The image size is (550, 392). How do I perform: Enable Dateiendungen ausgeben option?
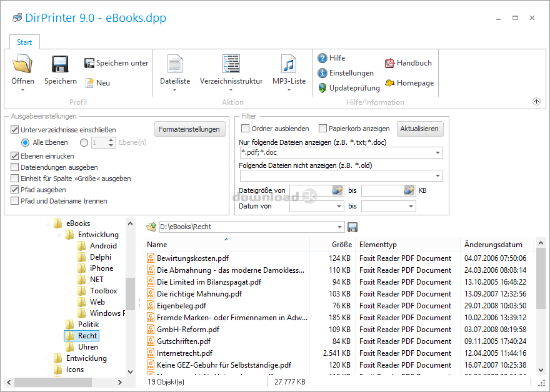click(x=15, y=167)
